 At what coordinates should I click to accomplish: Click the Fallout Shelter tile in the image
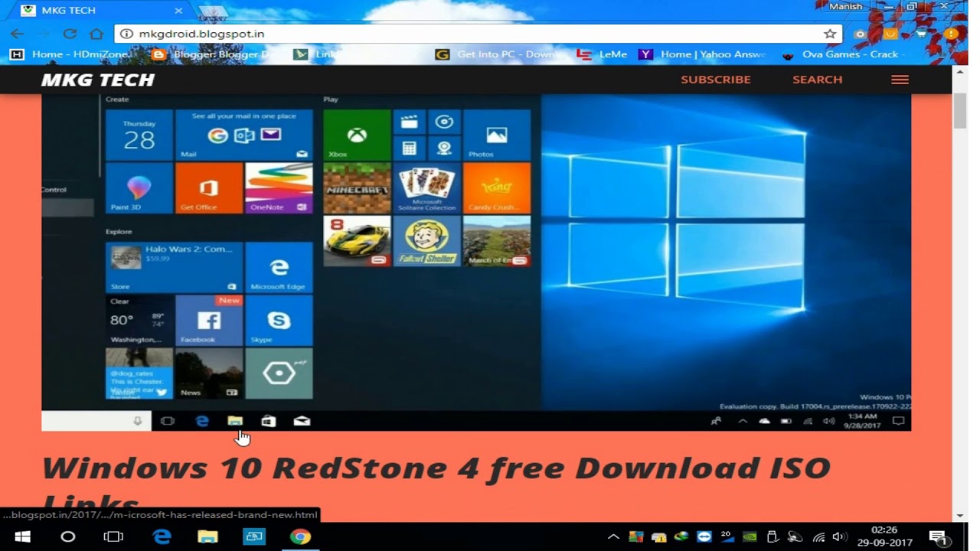[426, 241]
